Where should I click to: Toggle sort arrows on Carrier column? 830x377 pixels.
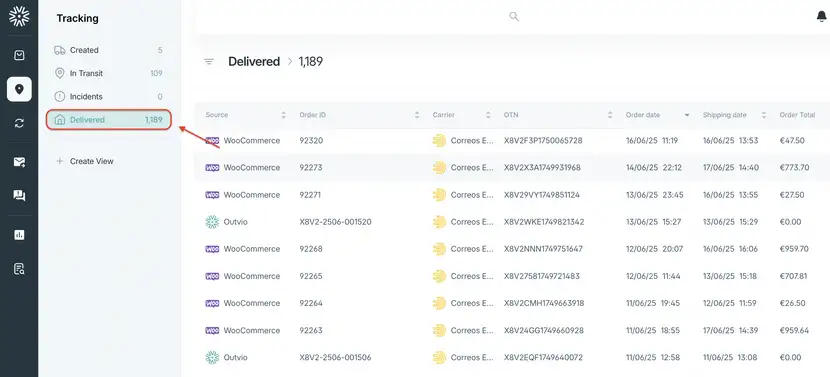point(488,115)
